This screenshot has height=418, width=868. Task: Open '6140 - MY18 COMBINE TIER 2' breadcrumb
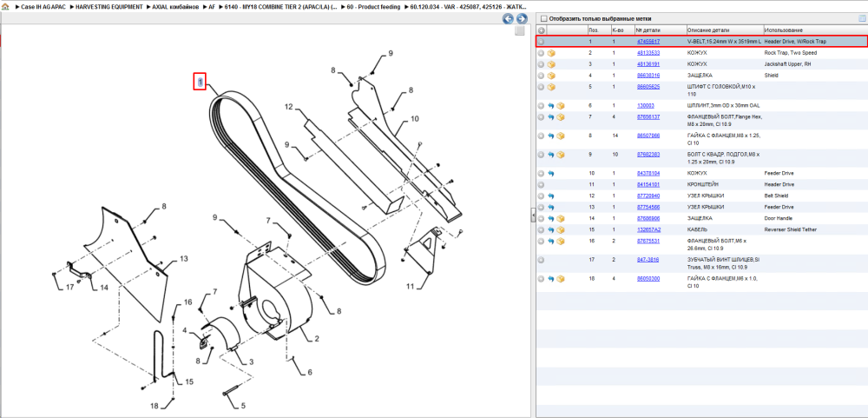(281, 7)
